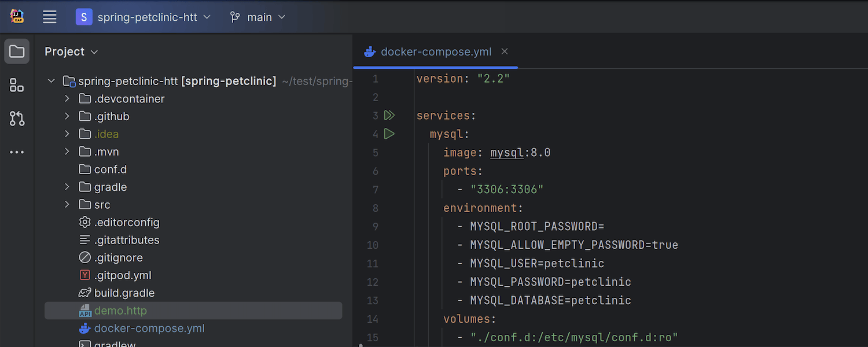Open the Project tool window folder icon

[x=17, y=52]
